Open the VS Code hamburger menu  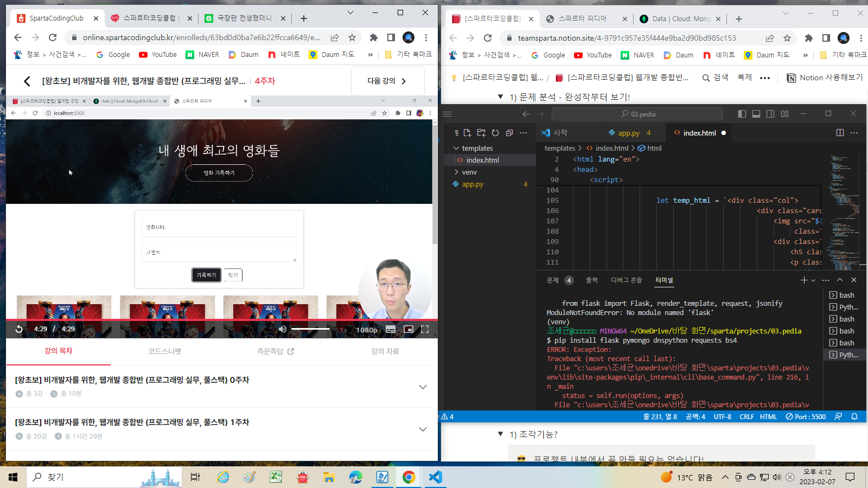coord(447,114)
